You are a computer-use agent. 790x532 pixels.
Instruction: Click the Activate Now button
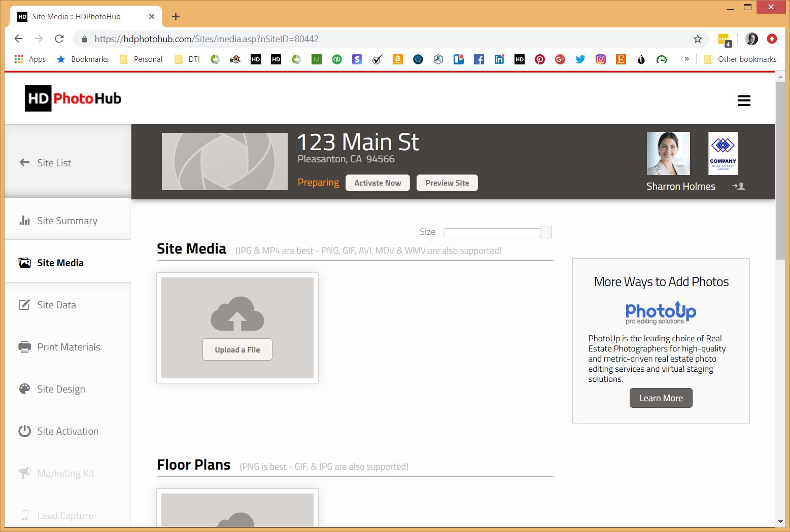[377, 183]
